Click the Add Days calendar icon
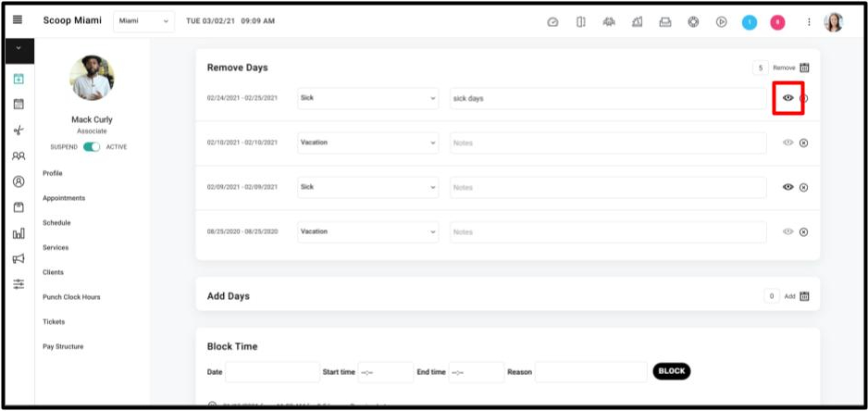 tap(804, 296)
